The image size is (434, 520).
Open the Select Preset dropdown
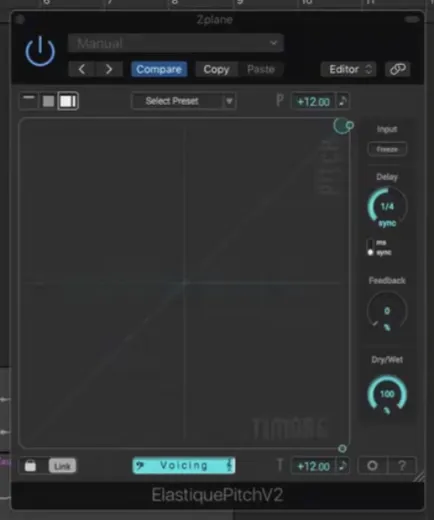184,101
